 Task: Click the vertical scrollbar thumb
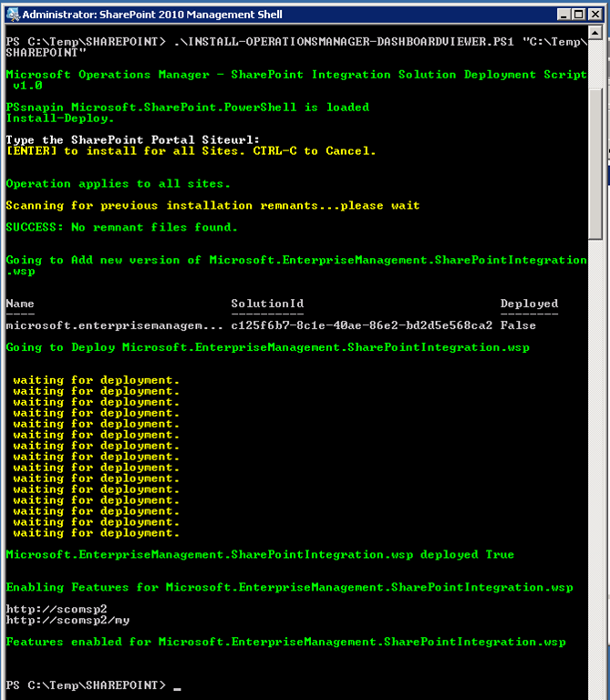pyautogui.click(x=595, y=164)
